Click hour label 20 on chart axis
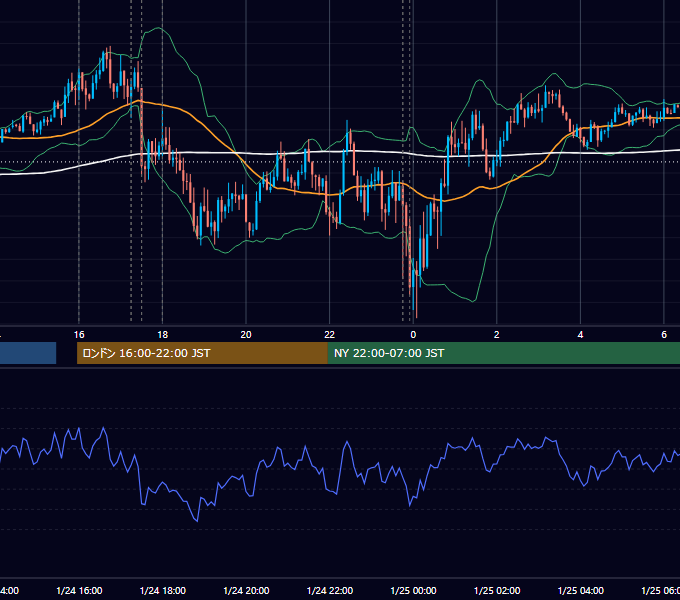680x600 pixels. click(246, 335)
